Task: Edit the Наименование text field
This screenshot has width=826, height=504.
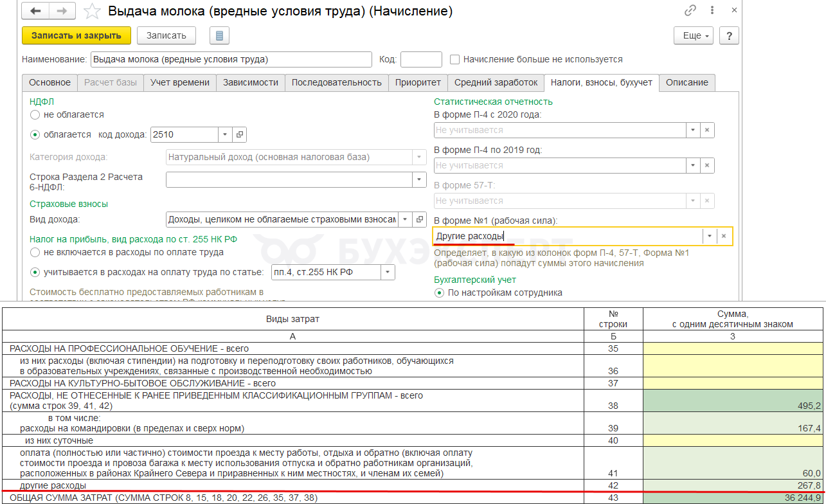Action: click(x=231, y=59)
